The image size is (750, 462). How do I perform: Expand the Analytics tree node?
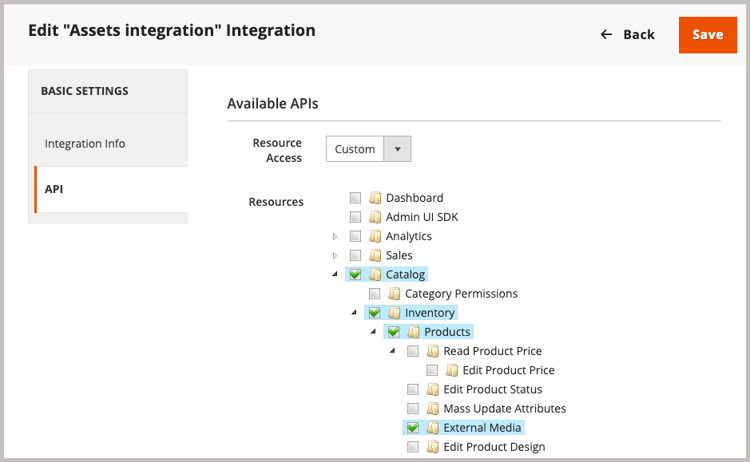(x=335, y=236)
